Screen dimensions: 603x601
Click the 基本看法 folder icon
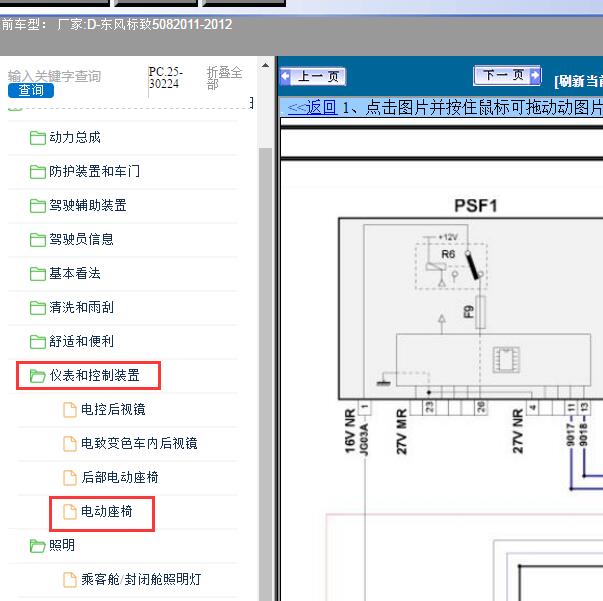tap(38, 274)
